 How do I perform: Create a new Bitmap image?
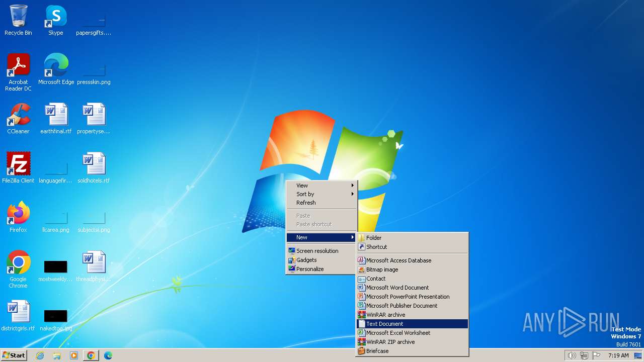[x=412, y=269]
